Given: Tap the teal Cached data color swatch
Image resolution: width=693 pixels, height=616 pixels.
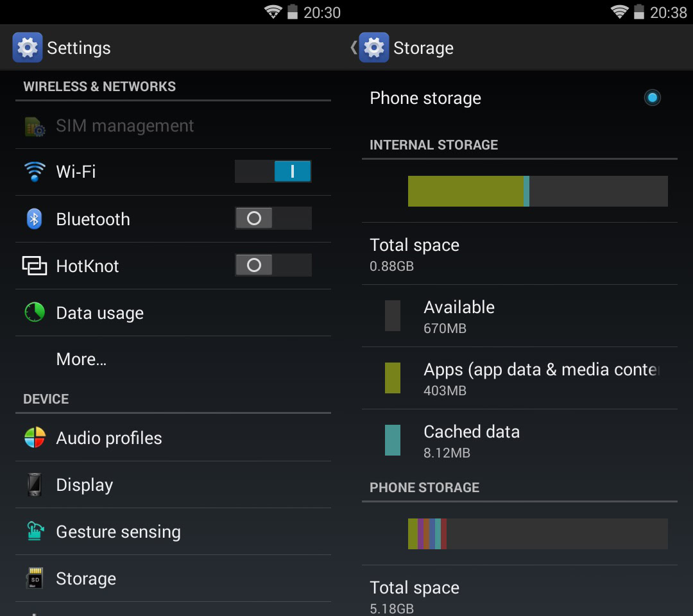Looking at the screenshot, I should 393,440.
